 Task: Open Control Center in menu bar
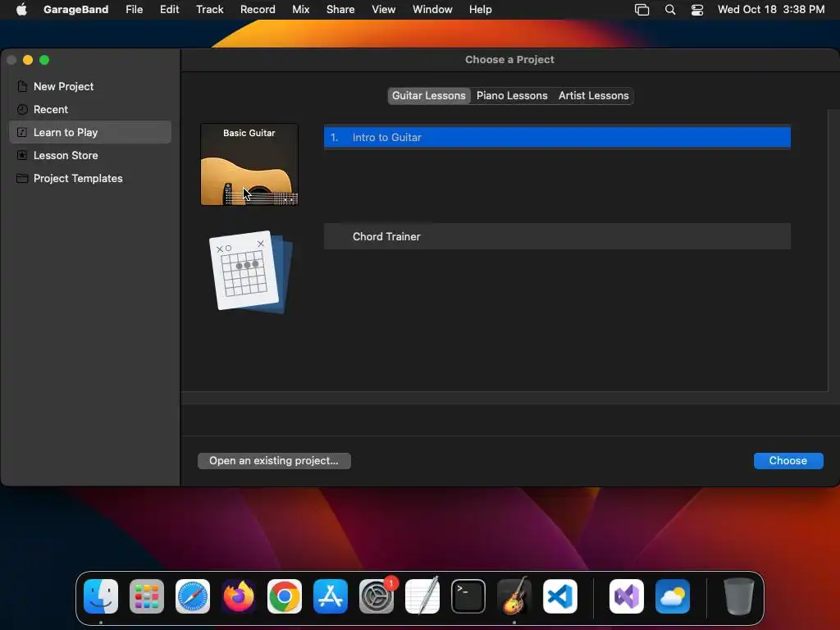coord(697,10)
